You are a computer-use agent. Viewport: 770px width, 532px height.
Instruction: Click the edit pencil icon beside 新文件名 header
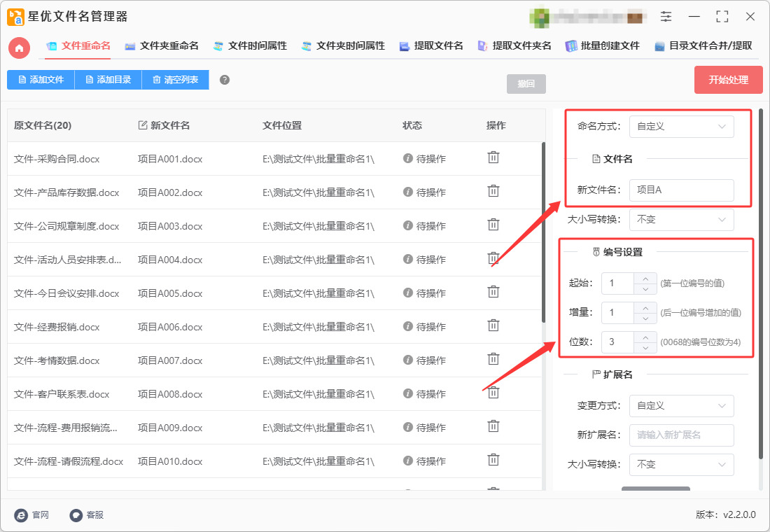tap(142, 125)
